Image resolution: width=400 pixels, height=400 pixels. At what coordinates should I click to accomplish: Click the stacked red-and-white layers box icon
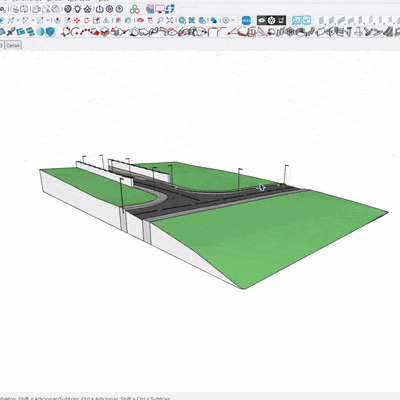(105, 32)
